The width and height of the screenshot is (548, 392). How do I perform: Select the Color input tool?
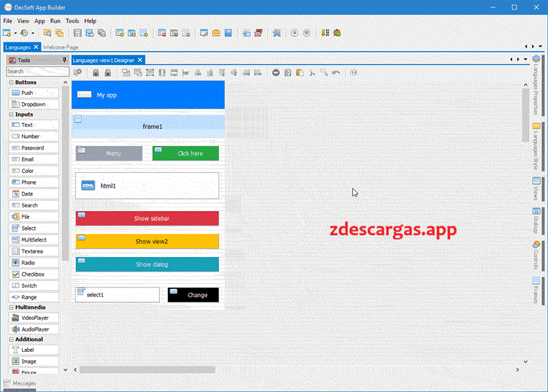pos(34,171)
